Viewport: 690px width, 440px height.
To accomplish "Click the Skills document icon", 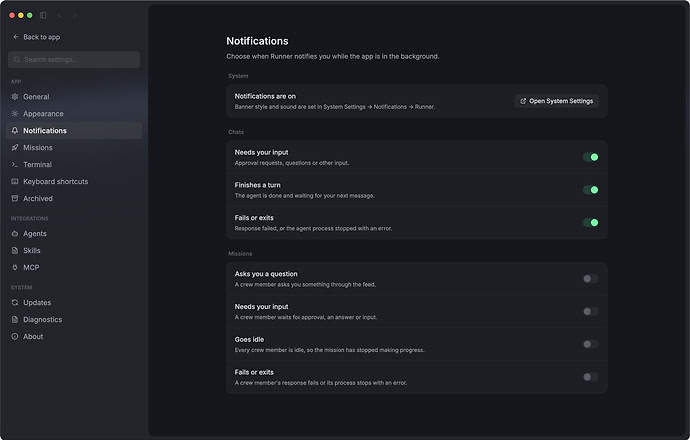I will (15, 250).
